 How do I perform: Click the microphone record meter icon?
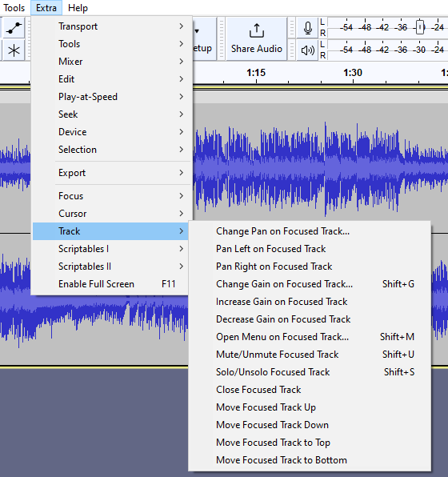pos(308,28)
